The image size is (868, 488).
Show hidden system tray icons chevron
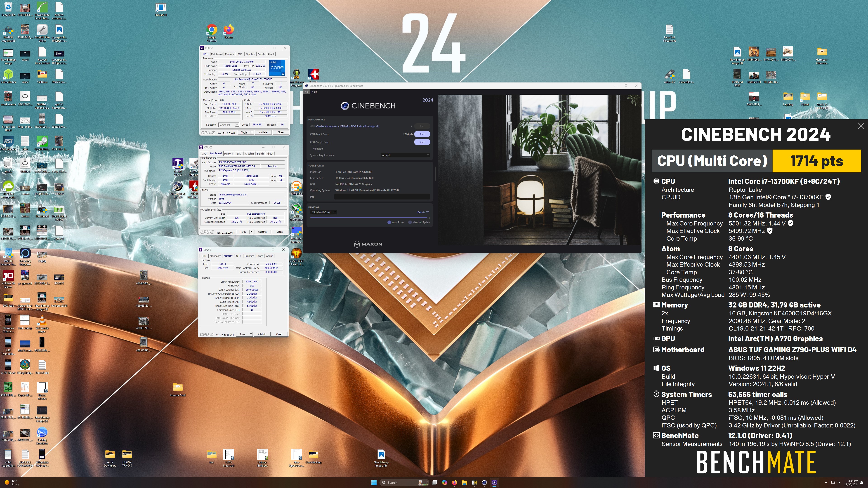pos(826,483)
